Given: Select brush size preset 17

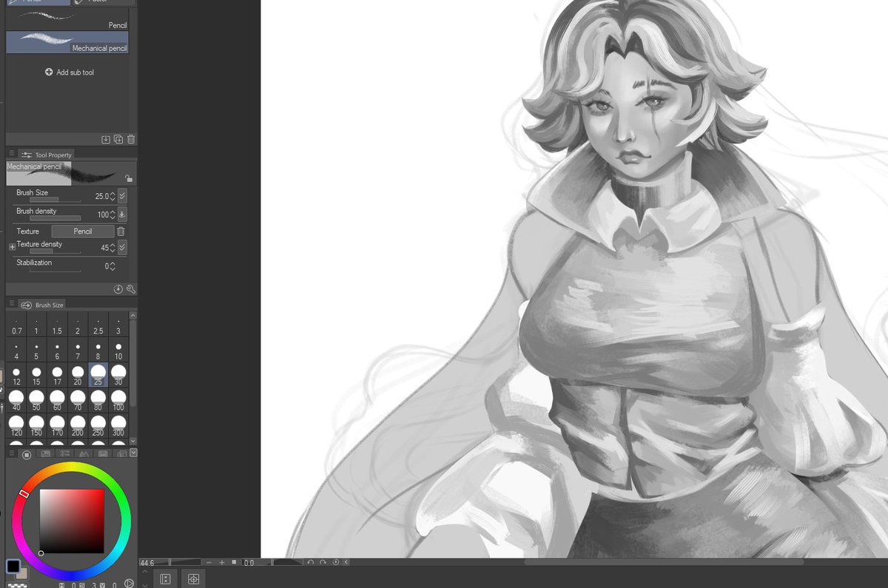Looking at the screenshot, I should coord(57,376).
